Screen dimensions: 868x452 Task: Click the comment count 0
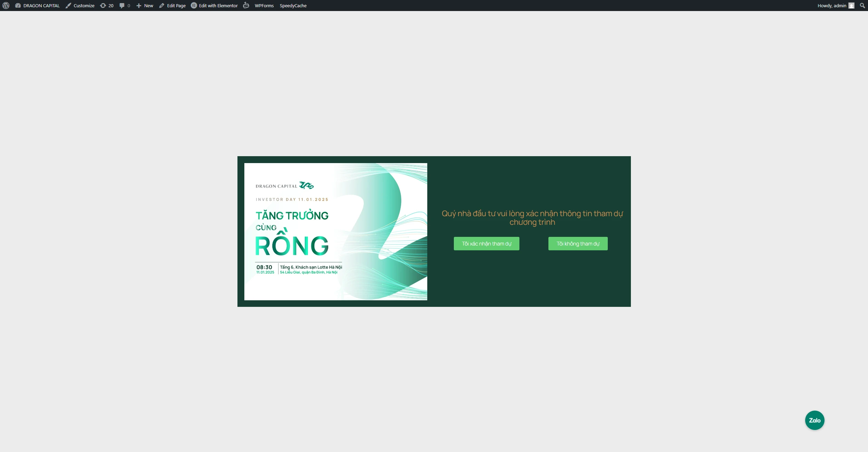click(x=129, y=6)
